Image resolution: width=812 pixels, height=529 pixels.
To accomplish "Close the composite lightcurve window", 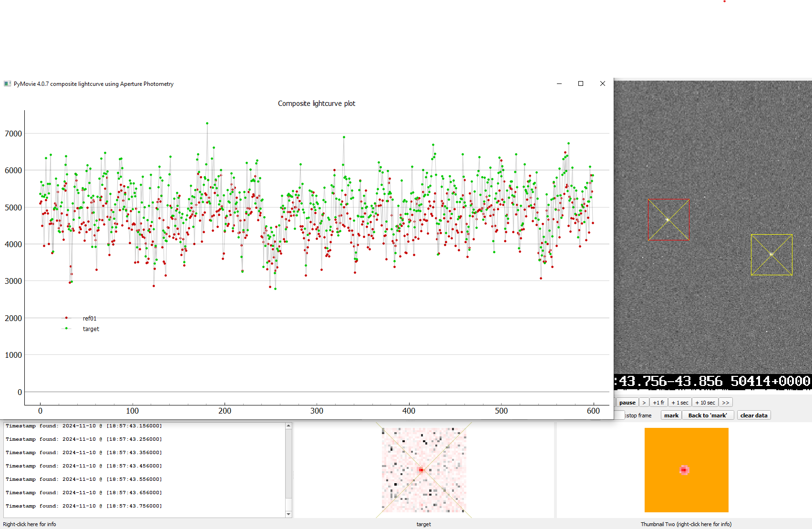I will point(603,83).
